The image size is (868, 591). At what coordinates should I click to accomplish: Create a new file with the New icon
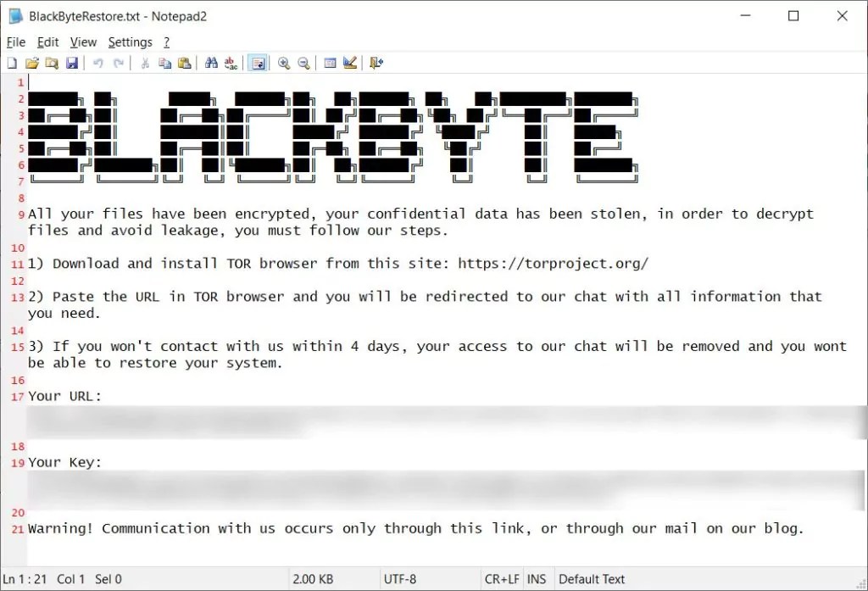tap(12, 62)
